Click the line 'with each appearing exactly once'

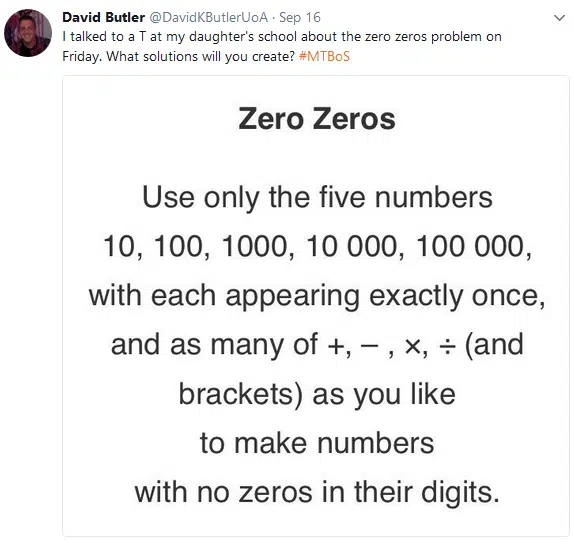point(317,296)
